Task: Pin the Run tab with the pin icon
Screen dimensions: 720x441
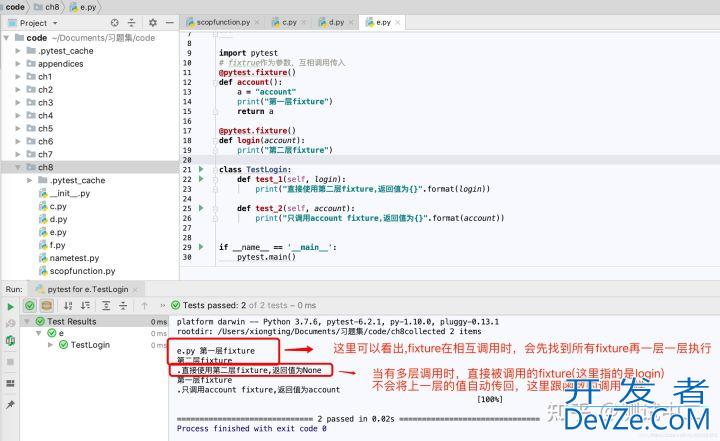Action: 10,405
